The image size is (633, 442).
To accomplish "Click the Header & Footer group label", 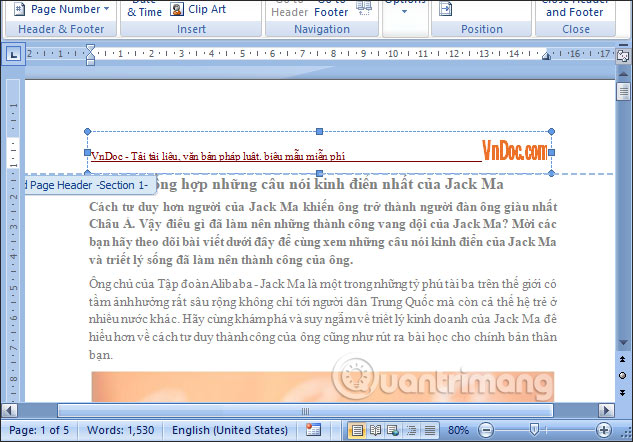I will pos(61,29).
